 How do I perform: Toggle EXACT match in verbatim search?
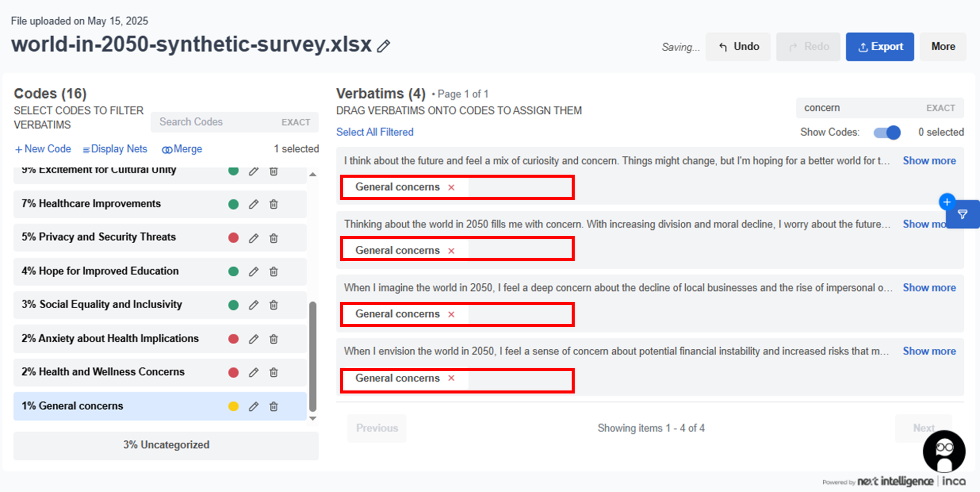[940, 108]
